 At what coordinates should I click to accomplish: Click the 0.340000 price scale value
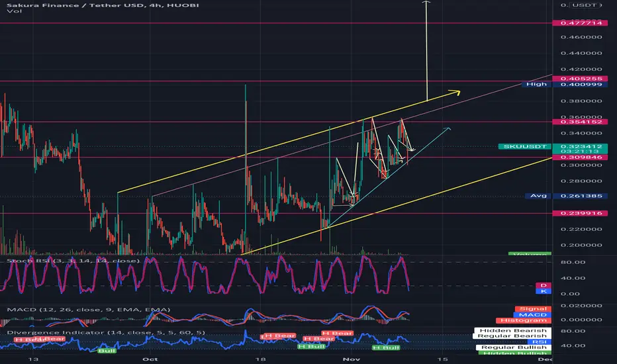click(x=581, y=133)
